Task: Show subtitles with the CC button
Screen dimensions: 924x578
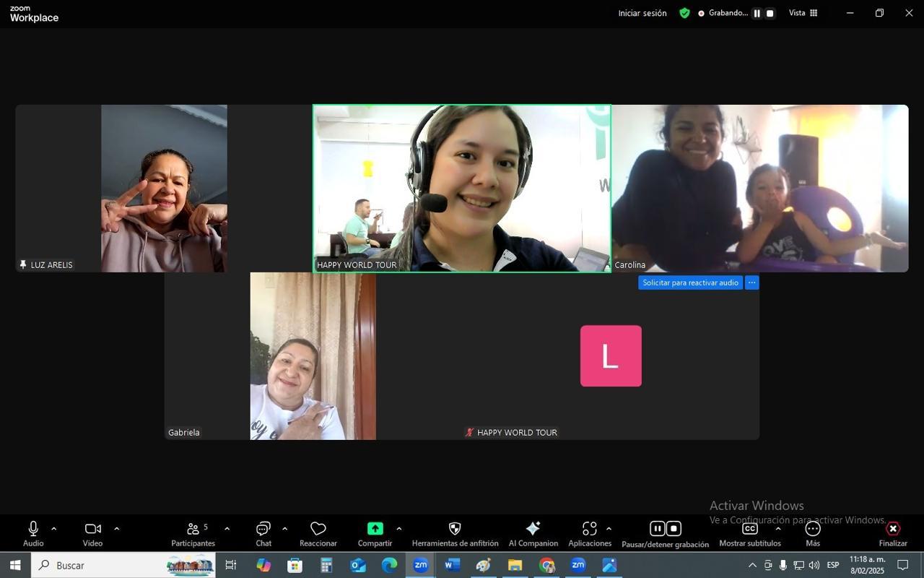Action: click(x=750, y=533)
